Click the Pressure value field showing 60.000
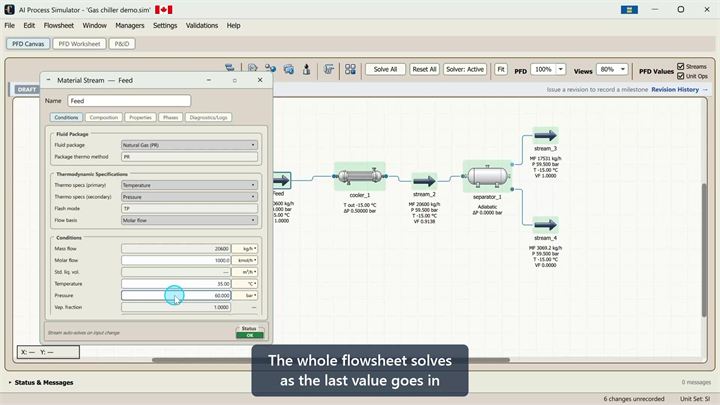This screenshot has height=405, width=720. [176, 296]
